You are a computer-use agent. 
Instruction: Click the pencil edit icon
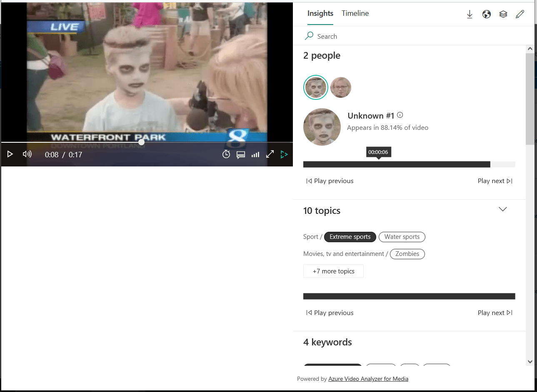(x=520, y=14)
